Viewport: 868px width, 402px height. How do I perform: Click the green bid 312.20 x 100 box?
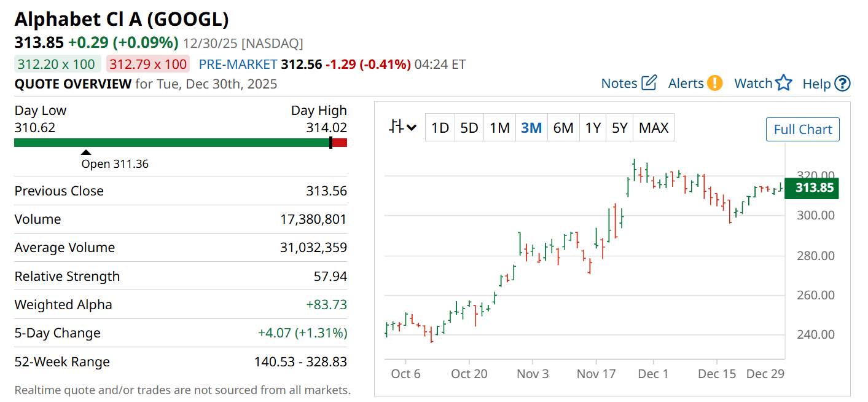pyautogui.click(x=57, y=64)
